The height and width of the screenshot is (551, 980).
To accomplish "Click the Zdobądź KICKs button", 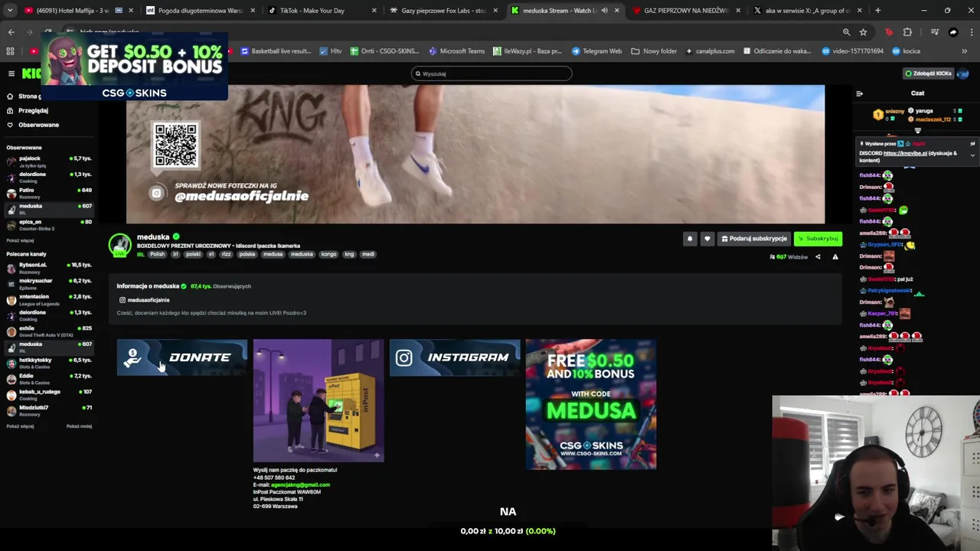I will pyautogui.click(x=928, y=73).
